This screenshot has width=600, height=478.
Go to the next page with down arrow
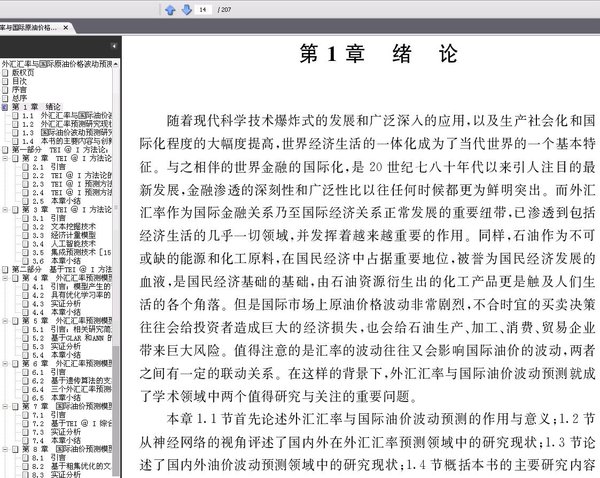pyautogui.click(x=186, y=10)
